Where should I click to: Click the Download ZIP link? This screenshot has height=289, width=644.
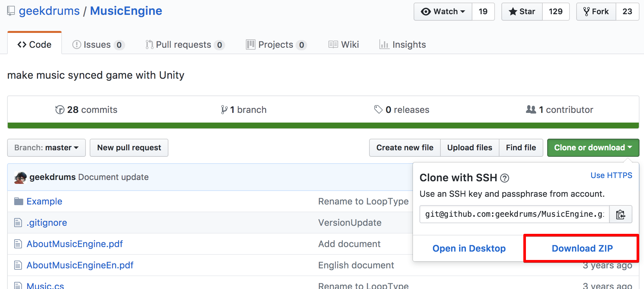[x=582, y=248]
